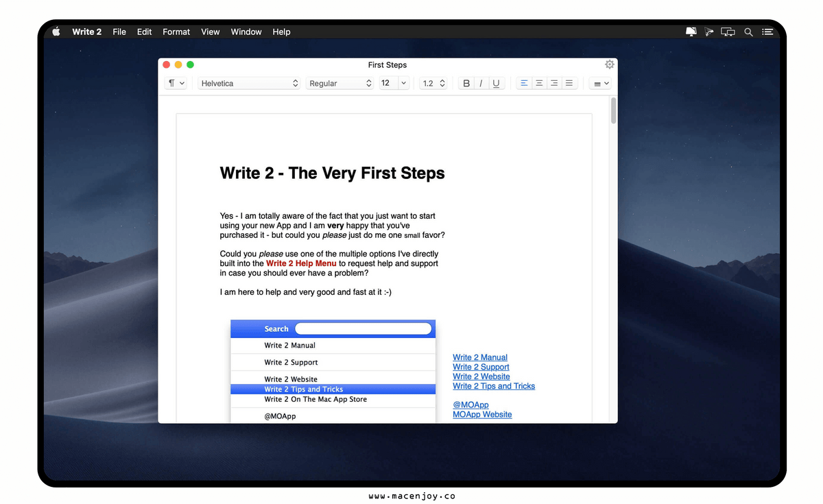Screen dimensions: 823x504
Task: Open the Write 2 Manual link
Action: 480,357
